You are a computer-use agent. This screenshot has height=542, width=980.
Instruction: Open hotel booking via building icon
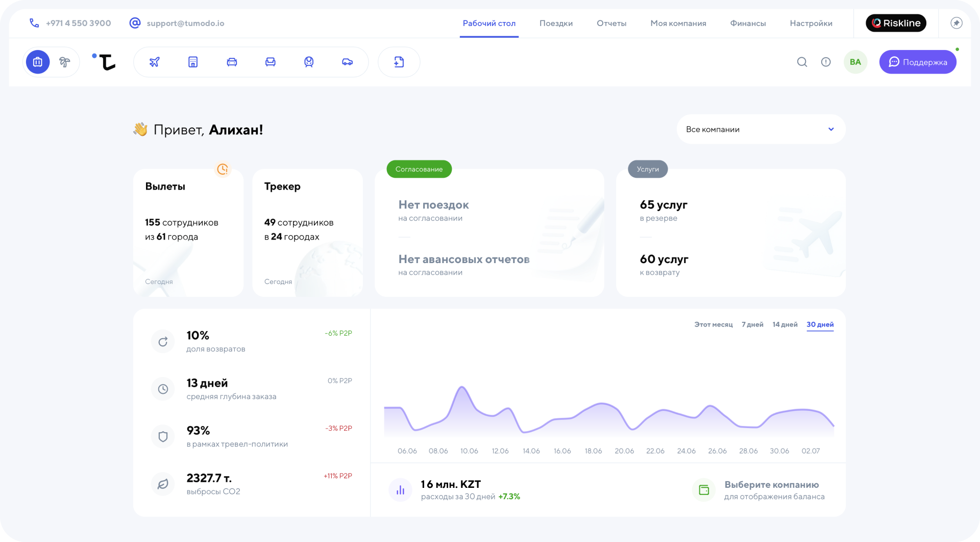(x=193, y=62)
